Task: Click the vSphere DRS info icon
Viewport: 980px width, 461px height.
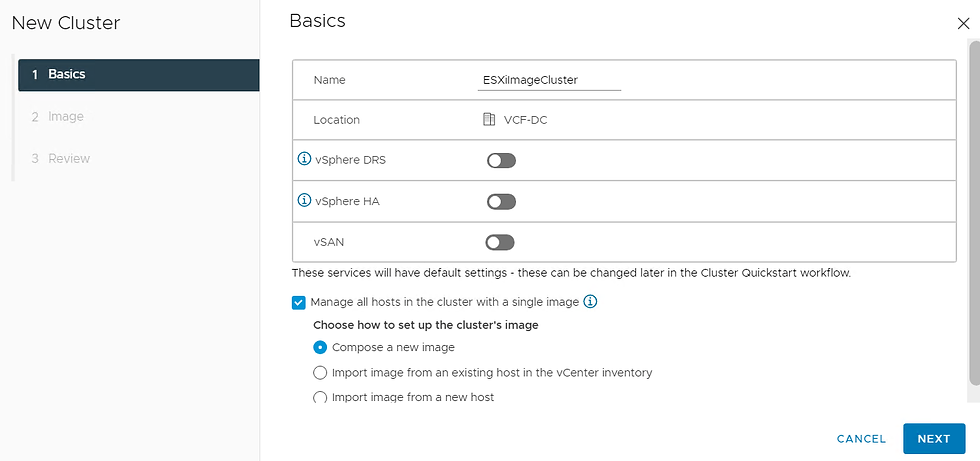Action: pyautogui.click(x=305, y=159)
